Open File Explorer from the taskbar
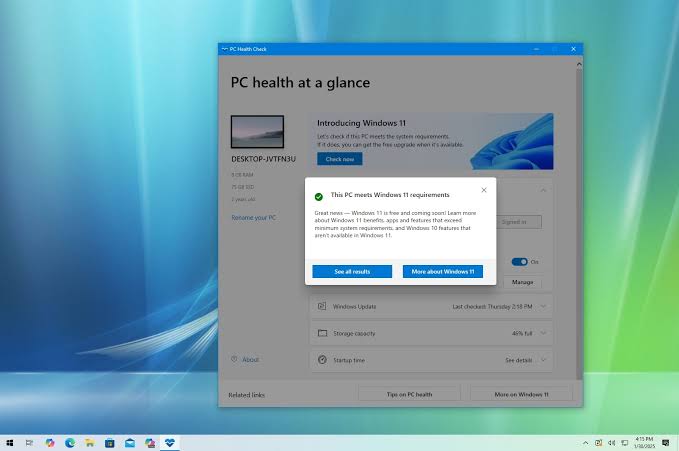Image resolution: width=679 pixels, height=451 pixels. [x=90, y=443]
